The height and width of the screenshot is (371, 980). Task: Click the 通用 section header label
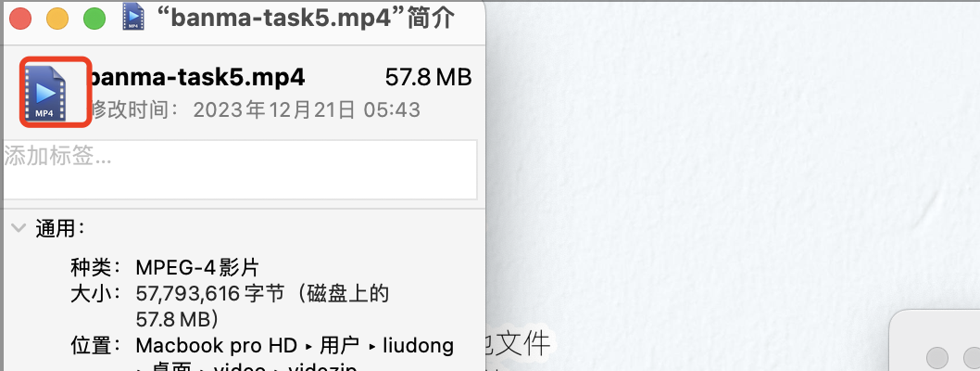tap(59, 228)
